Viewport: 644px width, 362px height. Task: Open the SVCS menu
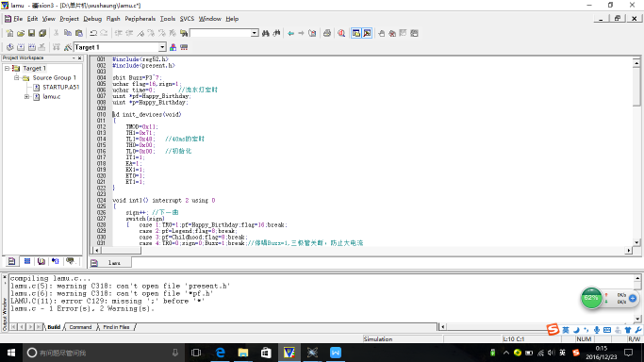click(x=187, y=19)
